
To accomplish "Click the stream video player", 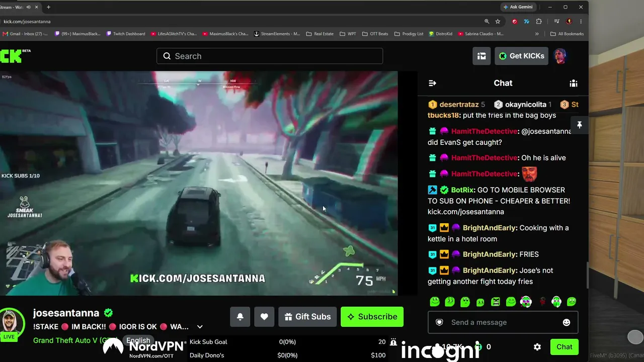I will (x=199, y=183).
